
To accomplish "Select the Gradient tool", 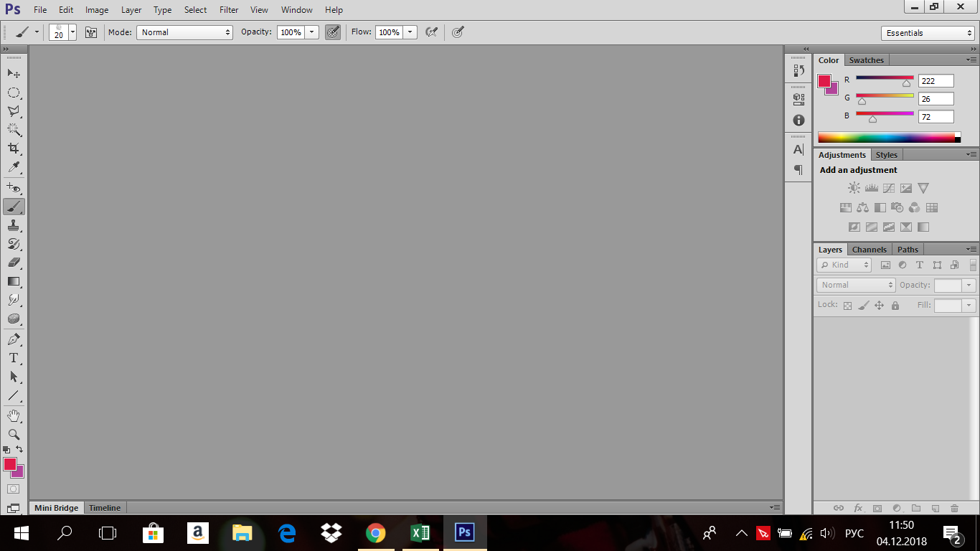I will point(14,281).
